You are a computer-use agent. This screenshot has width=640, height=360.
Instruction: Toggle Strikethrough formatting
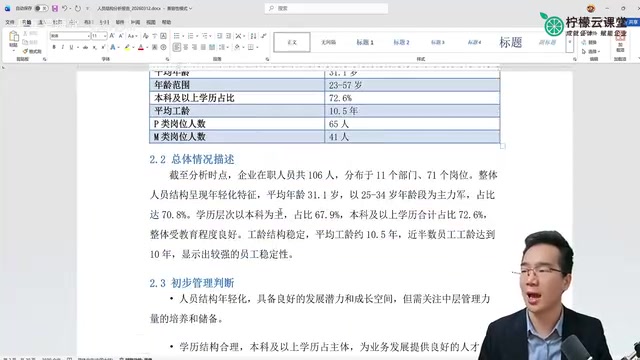[85, 47]
